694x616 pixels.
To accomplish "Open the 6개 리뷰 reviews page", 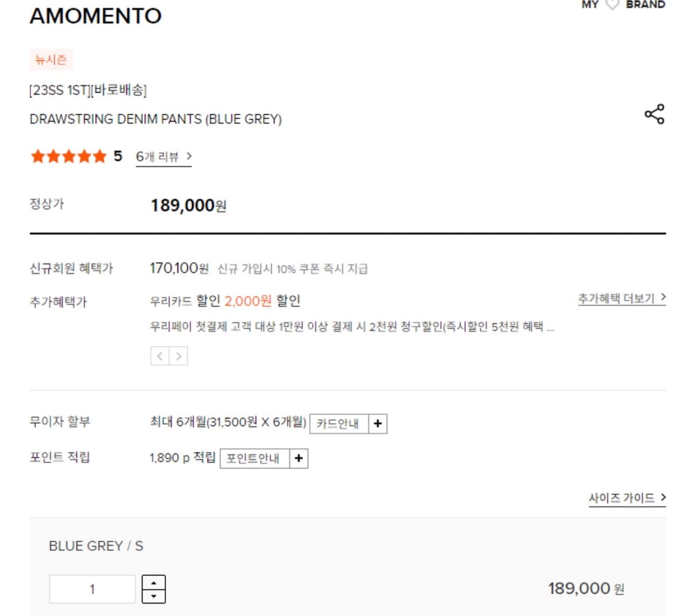I will (159, 157).
